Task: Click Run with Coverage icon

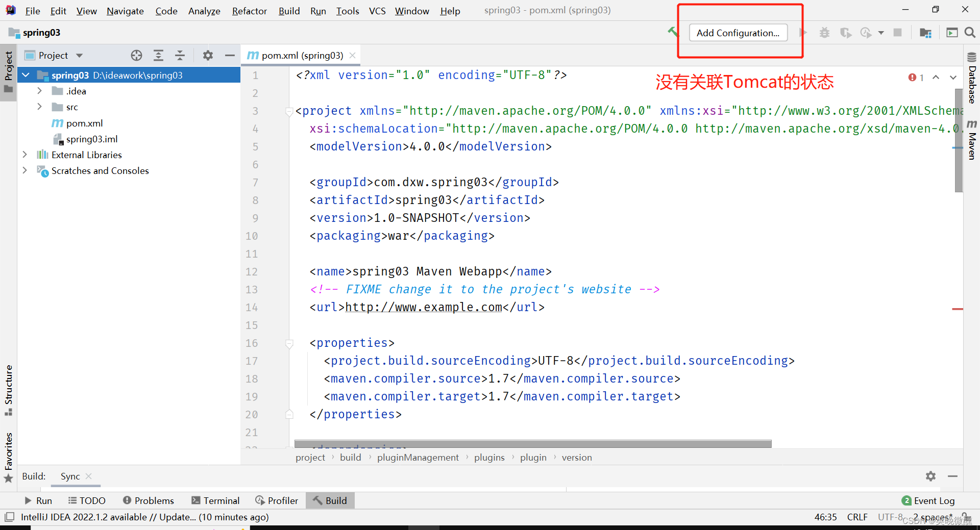Action: pos(846,33)
